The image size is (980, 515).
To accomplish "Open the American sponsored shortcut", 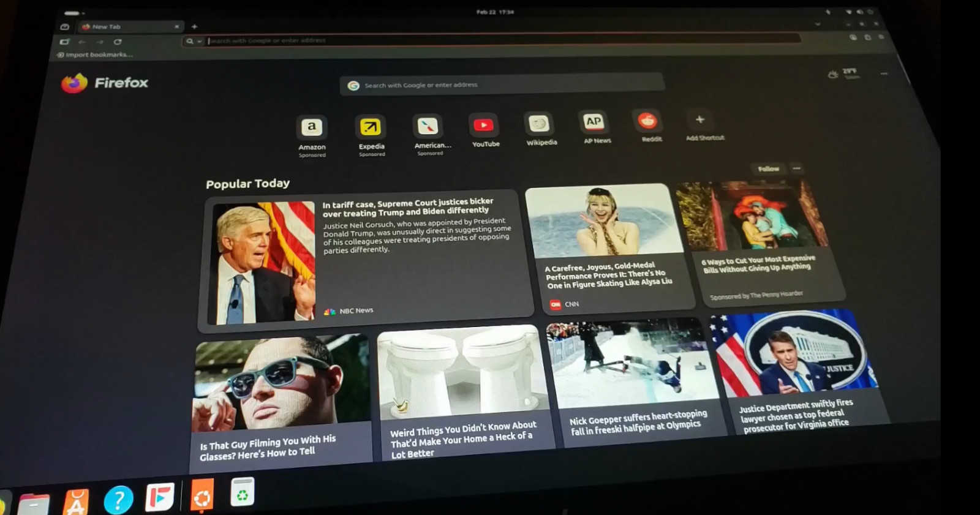I will pyautogui.click(x=431, y=133).
